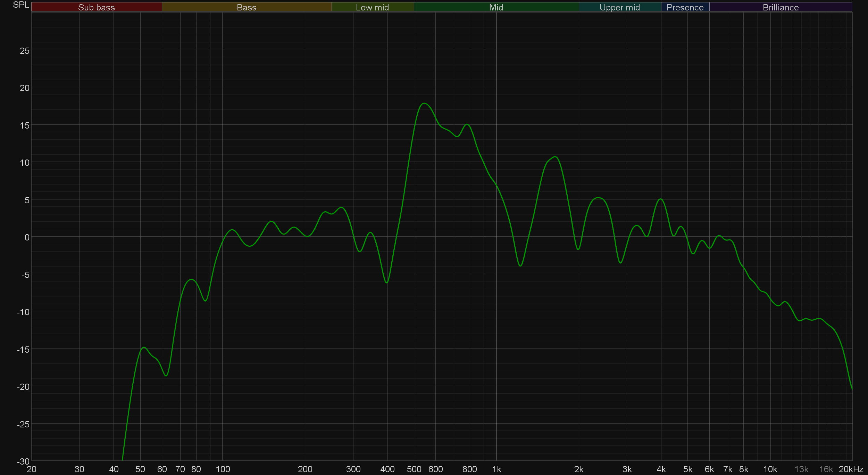This screenshot has width=868, height=475.
Task: Select the Bass frequency band
Action: [x=247, y=7]
